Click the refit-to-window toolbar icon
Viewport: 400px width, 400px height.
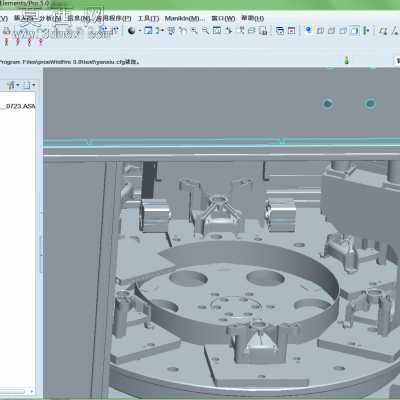(217, 31)
